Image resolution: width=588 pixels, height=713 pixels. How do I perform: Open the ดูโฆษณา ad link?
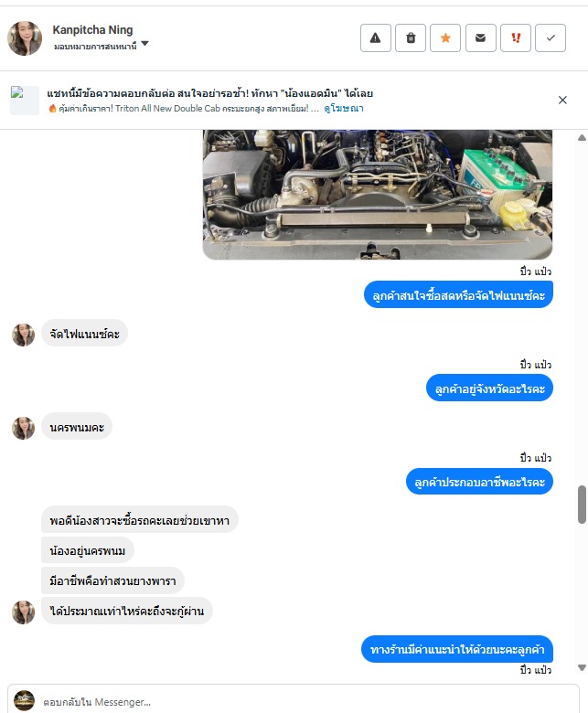coord(344,108)
